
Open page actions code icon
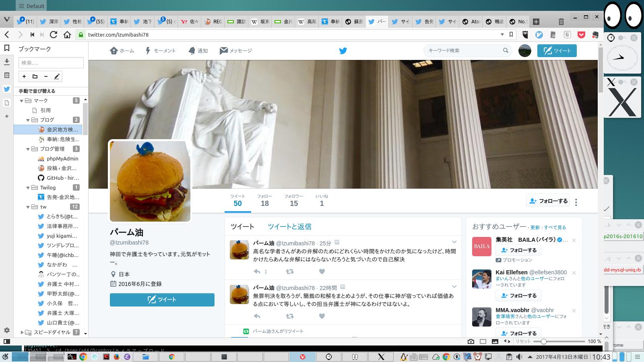point(507,341)
